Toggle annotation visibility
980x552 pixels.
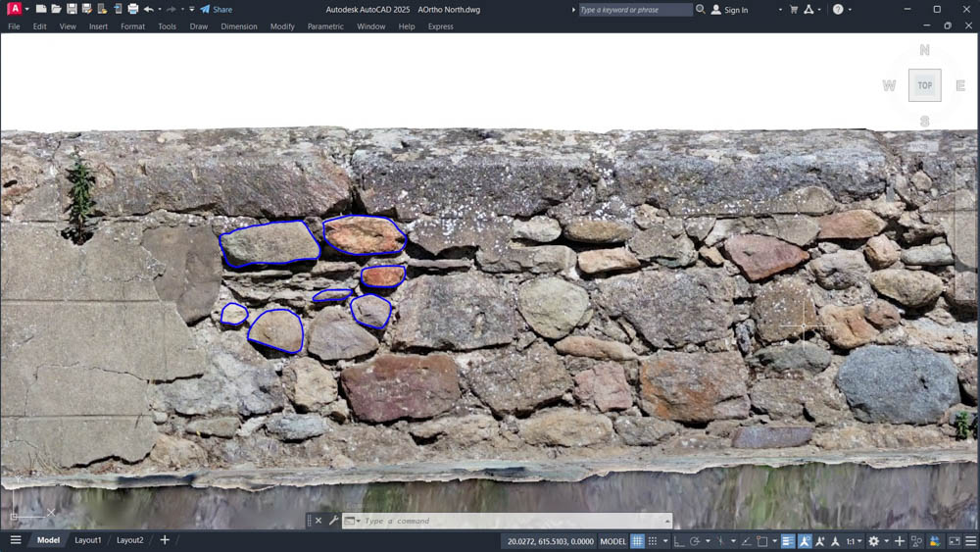pos(805,541)
